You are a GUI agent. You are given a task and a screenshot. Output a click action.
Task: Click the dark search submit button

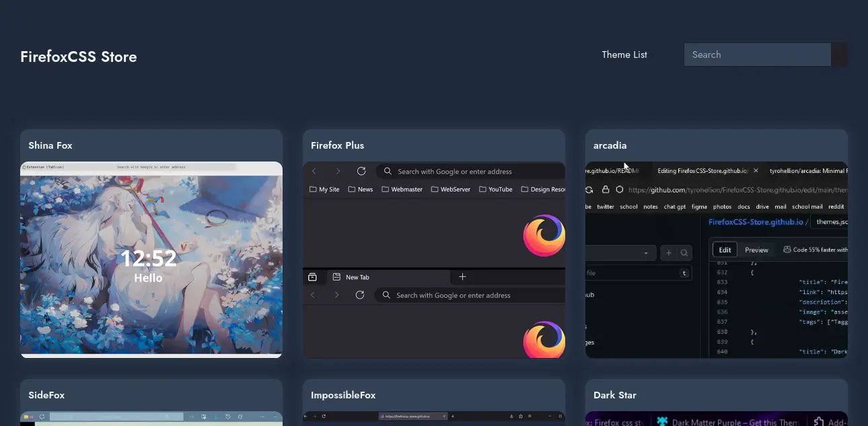pos(840,55)
